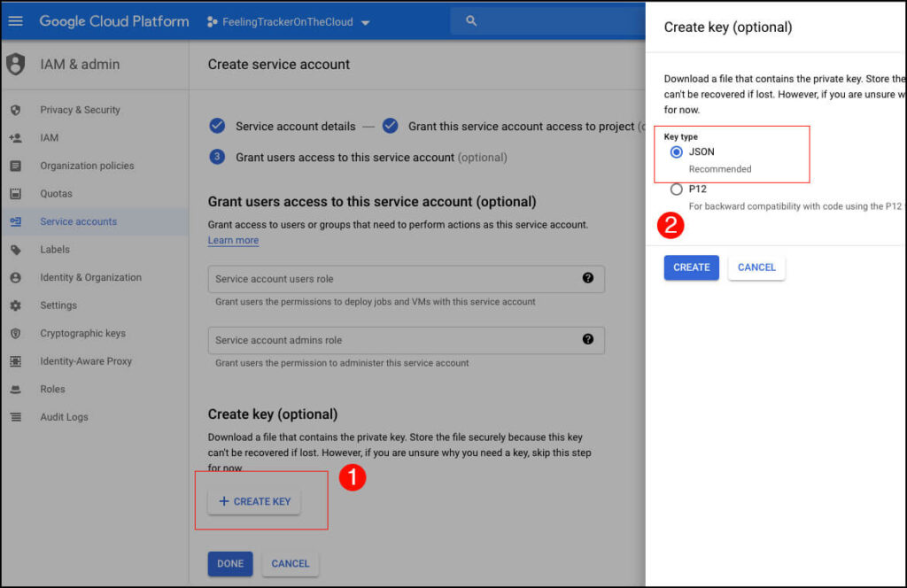Open the FeelingTrackerOnTheCloud project dropdown

(288, 22)
